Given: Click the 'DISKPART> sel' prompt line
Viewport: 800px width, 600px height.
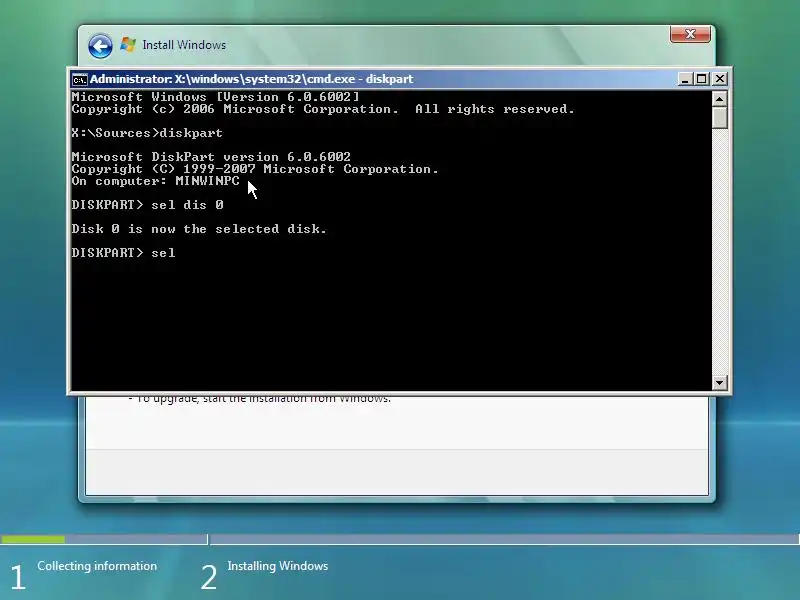Looking at the screenshot, I should 123,253.
